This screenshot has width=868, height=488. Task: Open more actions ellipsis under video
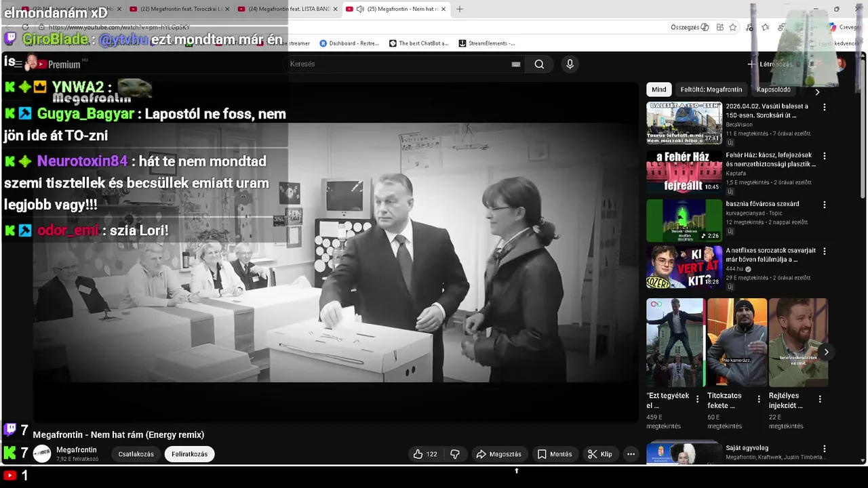(631, 454)
